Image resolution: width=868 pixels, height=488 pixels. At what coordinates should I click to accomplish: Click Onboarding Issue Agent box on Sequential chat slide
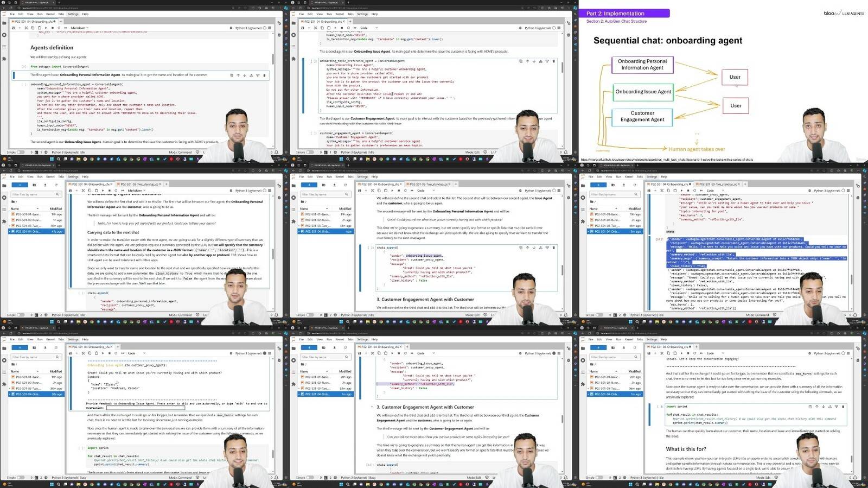tap(643, 92)
